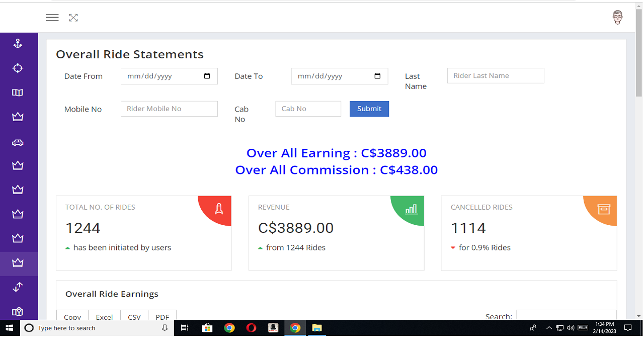Toggle the hamburger navigation menu
Screen dimensions: 644x362
pos(52,17)
